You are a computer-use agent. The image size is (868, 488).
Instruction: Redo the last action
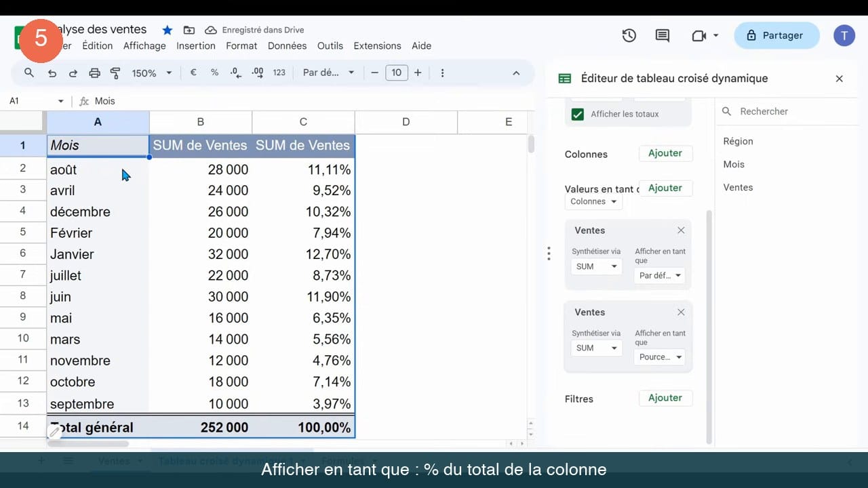[x=73, y=73]
